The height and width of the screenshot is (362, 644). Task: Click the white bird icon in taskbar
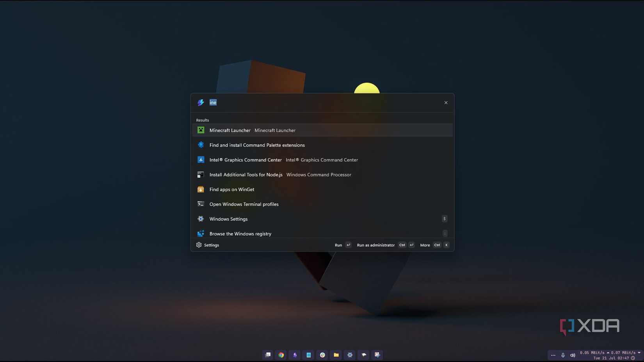click(364, 355)
